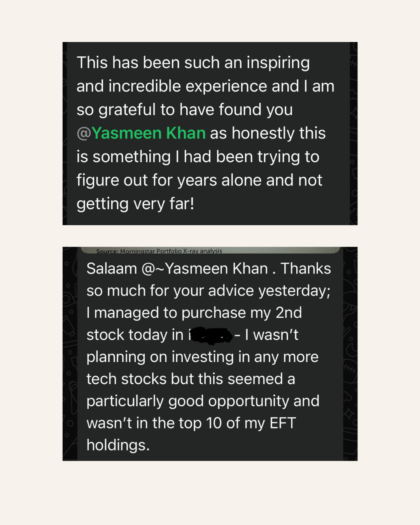Click the word "Thanks" in second message

[x=306, y=269]
